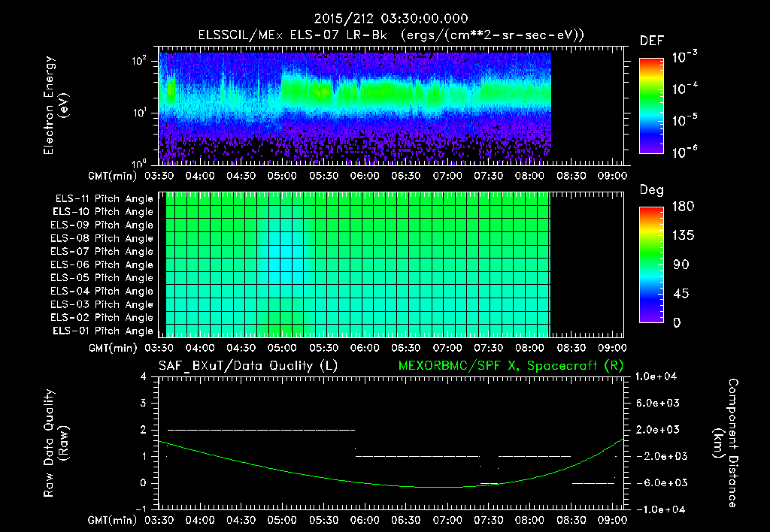This screenshot has height=532, width=770.
Task: Click the 10^-5 value on DEF scale
Action: coord(684,120)
